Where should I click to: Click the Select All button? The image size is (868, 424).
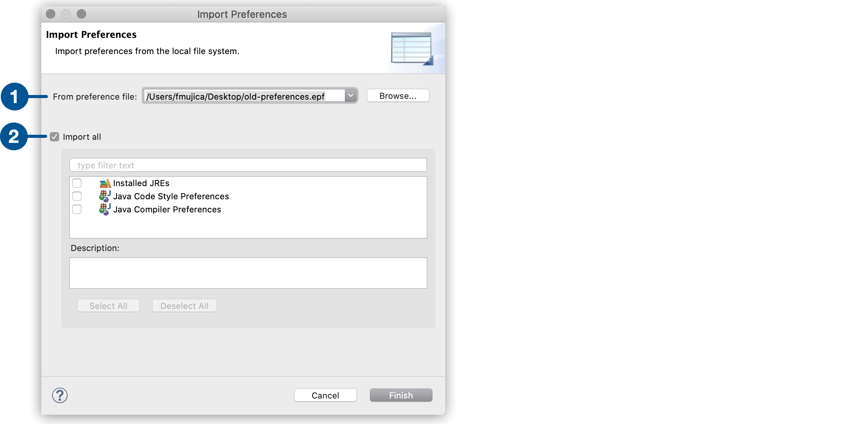tap(108, 305)
